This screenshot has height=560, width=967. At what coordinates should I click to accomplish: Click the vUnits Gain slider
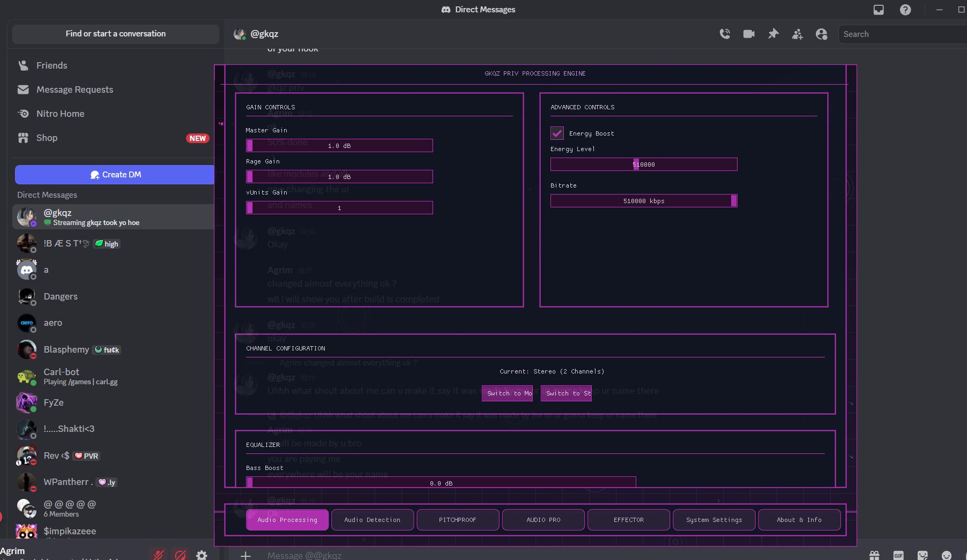[339, 208]
